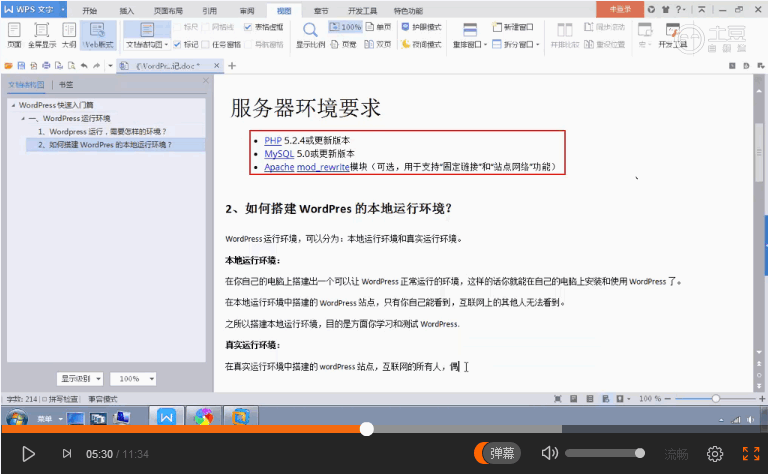Open 100% dropdown in side pane
Viewport: 768px width, 474px height.
pyautogui.click(x=133, y=379)
